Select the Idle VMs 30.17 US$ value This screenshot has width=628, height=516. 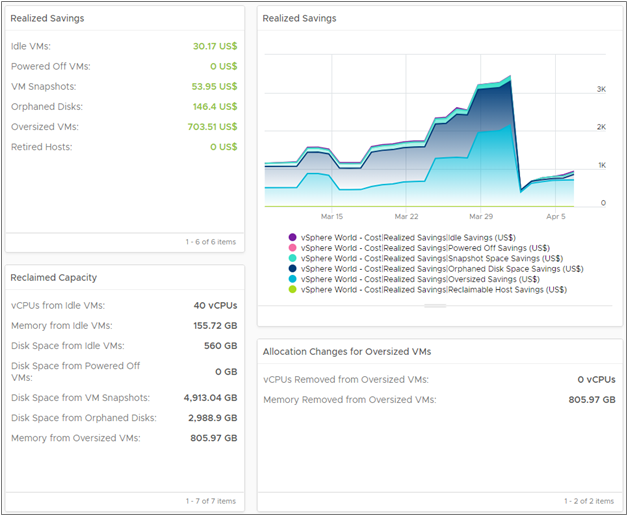(215, 46)
